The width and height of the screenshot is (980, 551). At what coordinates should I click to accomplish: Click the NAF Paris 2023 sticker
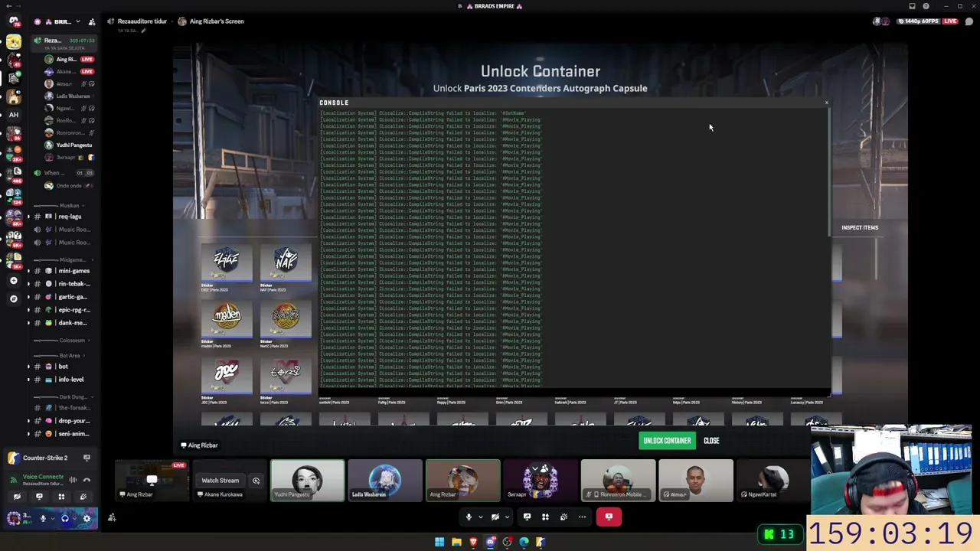(x=286, y=269)
